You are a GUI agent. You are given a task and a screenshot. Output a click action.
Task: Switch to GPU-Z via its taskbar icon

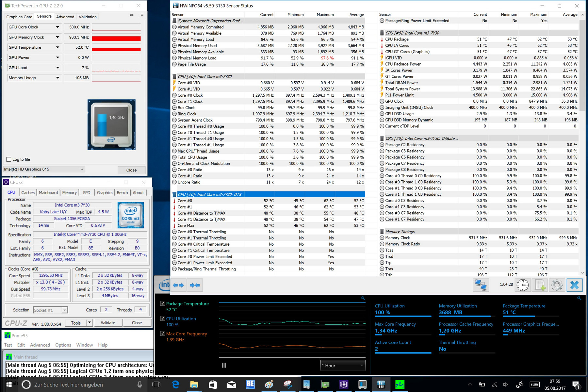tap(325, 384)
